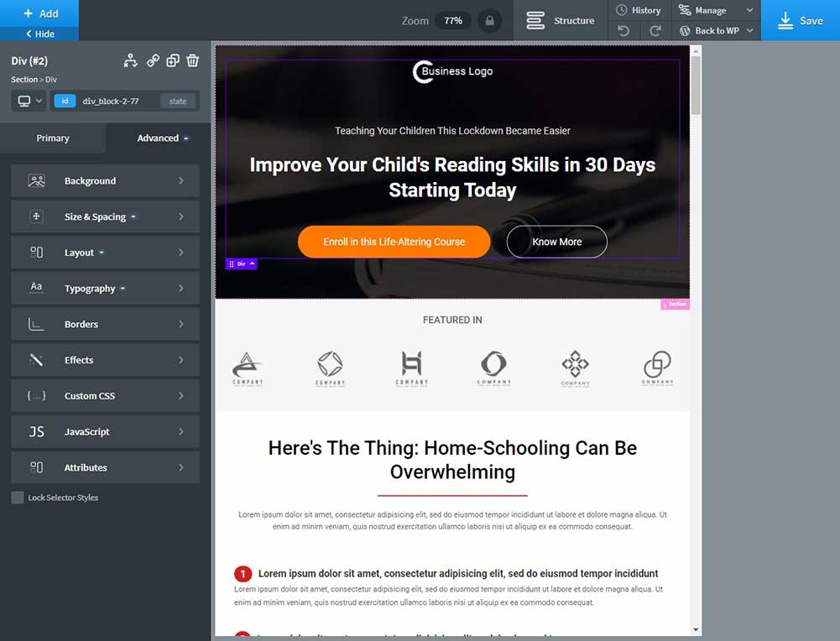Open the Borders settings
The height and width of the screenshot is (641, 840).
pos(105,324)
